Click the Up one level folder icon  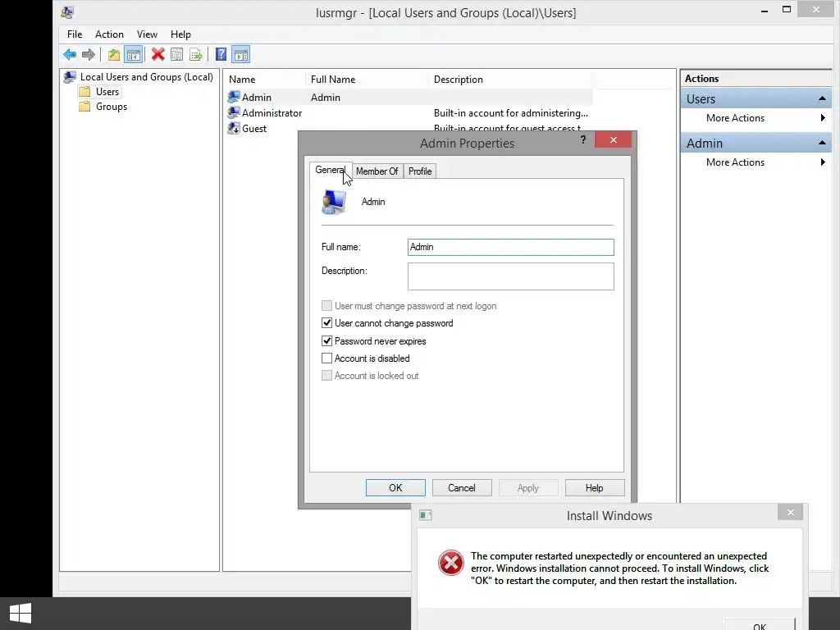coord(113,54)
